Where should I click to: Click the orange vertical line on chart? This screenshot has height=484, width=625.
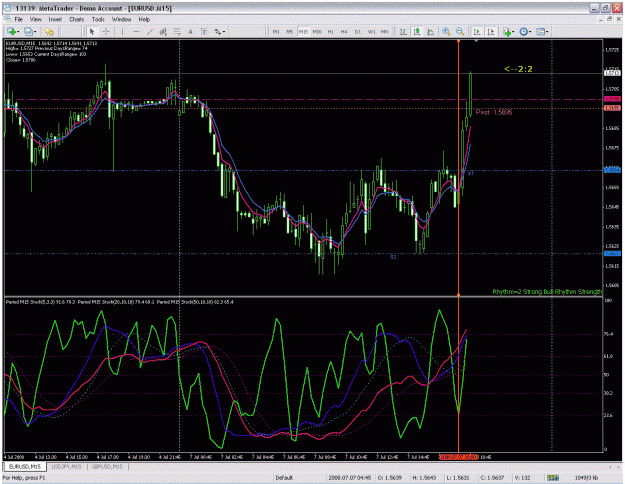pos(458,167)
